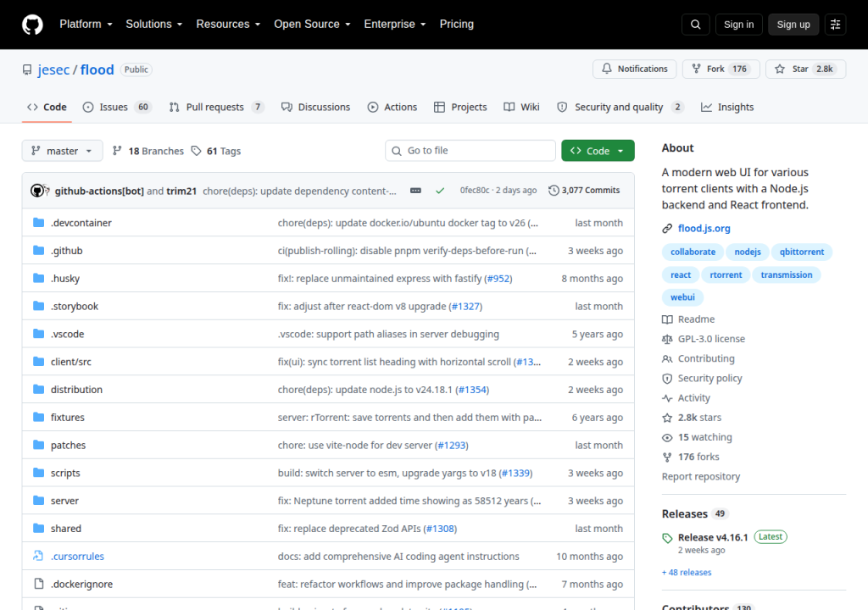Switch to the Projects tab
The height and width of the screenshot is (610, 868).
point(460,107)
